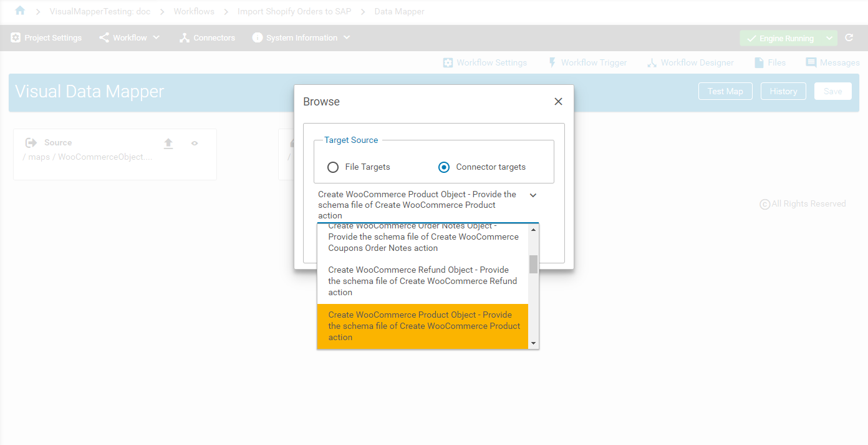Open the Files tab
Image resolution: width=868 pixels, height=445 pixels.
tap(770, 62)
